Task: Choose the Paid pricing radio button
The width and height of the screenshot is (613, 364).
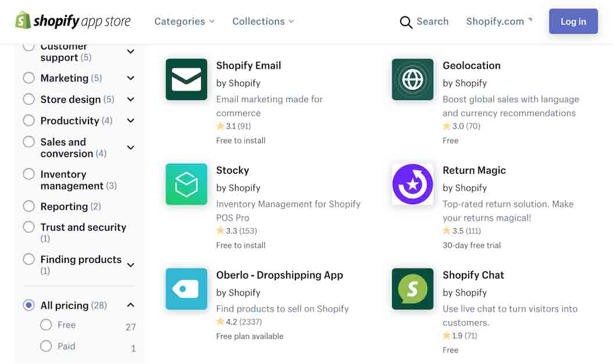Action: (x=46, y=345)
